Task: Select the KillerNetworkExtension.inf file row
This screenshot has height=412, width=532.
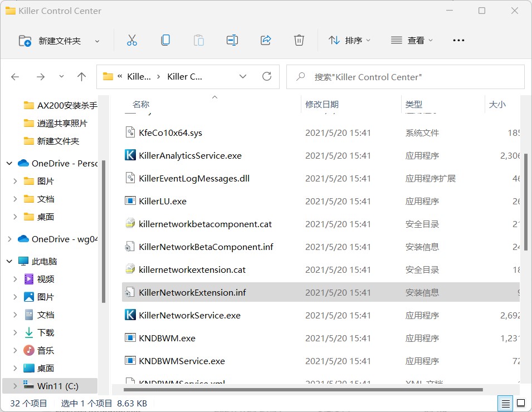Action: coord(321,292)
